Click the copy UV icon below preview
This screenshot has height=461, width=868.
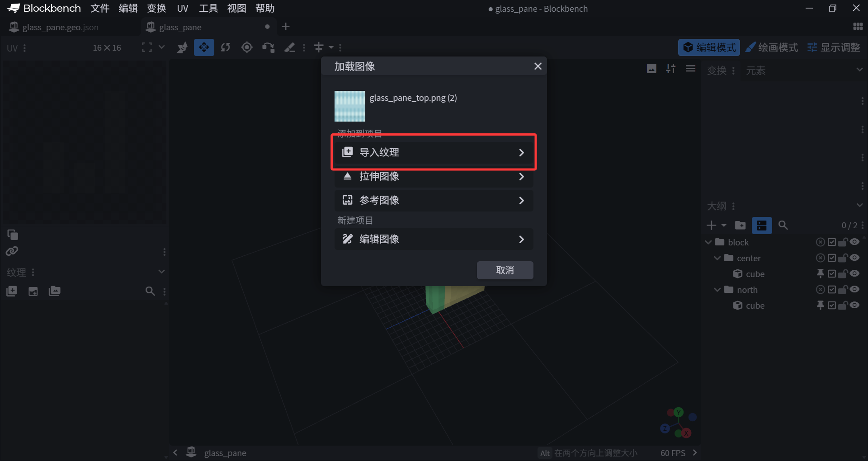point(13,235)
